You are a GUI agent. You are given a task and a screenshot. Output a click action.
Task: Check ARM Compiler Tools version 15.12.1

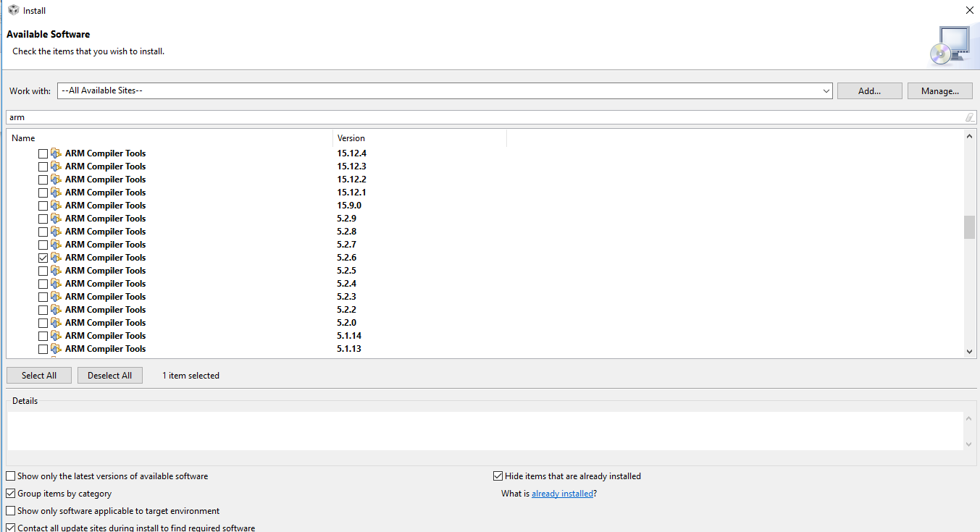(43, 193)
